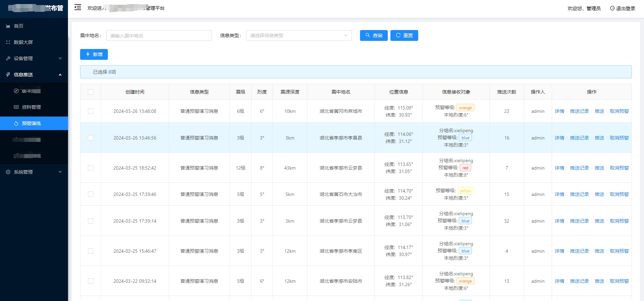The height and width of the screenshot is (301, 644).
Task: Click yellow tag in 大冶市 row
Action: click(466, 191)
